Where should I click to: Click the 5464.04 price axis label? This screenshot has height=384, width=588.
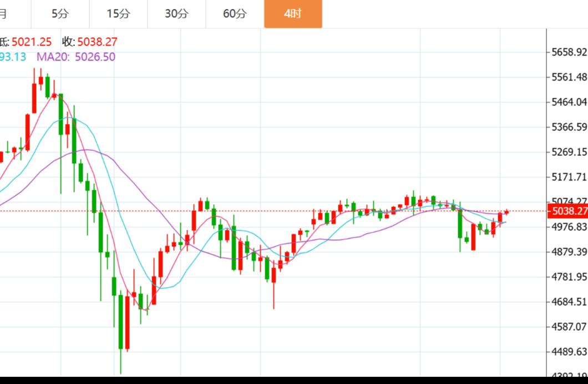[569, 102]
